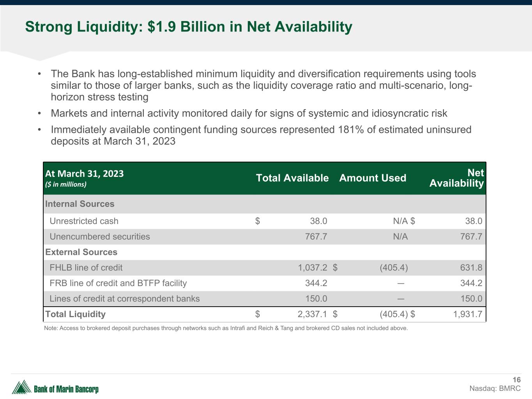Click the 1,931.7 total net availability value
This screenshot has width=532, height=399.
tap(468, 314)
